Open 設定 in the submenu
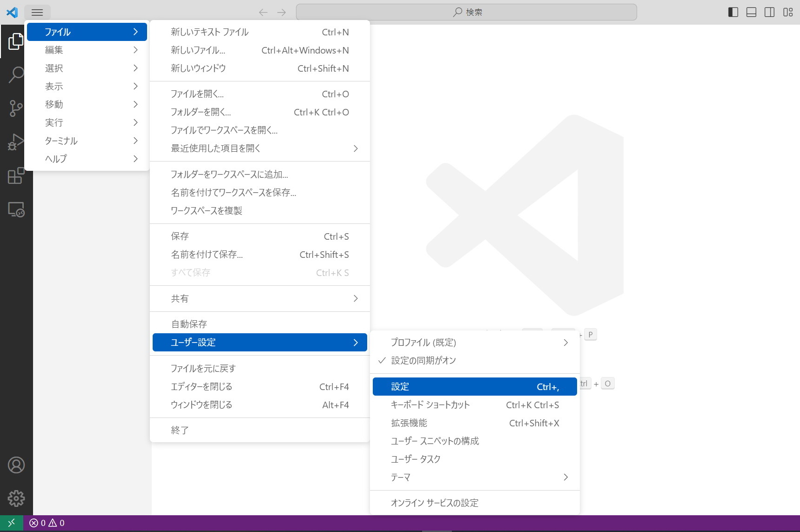The height and width of the screenshot is (532, 800). coord(475,387)
